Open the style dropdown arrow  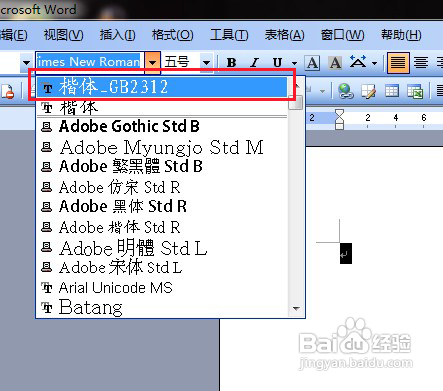(x=26, y=62)
